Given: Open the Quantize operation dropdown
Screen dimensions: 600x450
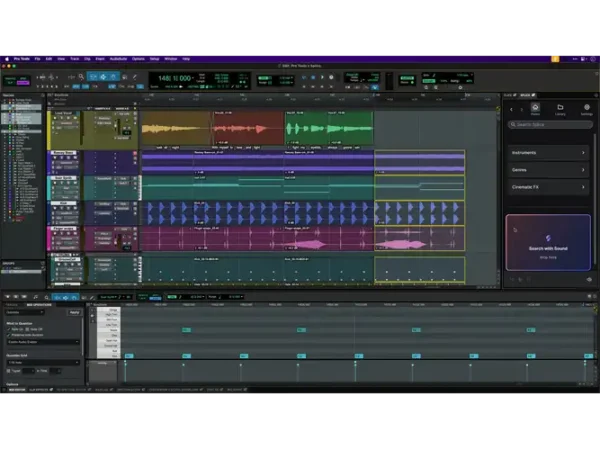Looking at the screenshot, I should click(25, 313).
